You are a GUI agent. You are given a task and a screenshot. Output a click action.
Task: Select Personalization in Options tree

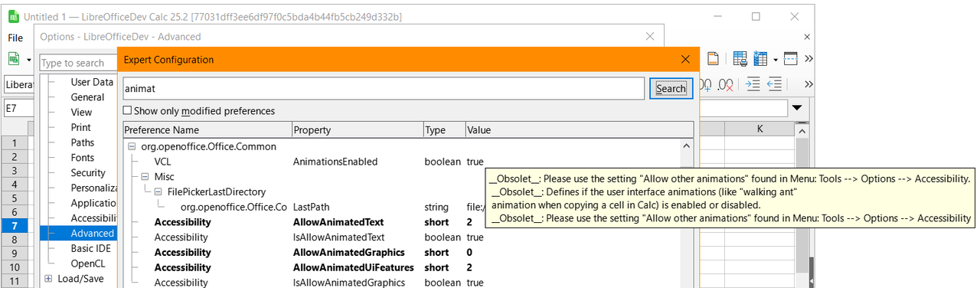click(x=93, y=188)
